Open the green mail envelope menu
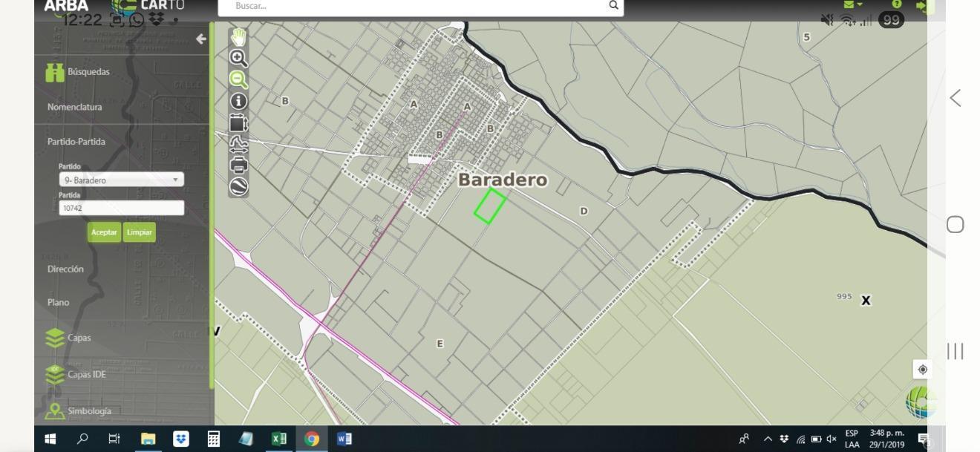 pos(853,4)
